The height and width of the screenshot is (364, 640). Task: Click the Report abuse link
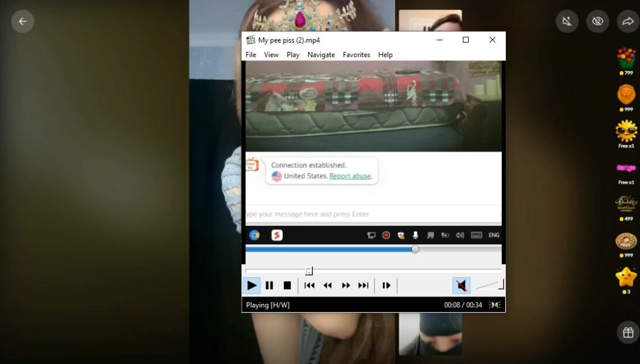350,176
